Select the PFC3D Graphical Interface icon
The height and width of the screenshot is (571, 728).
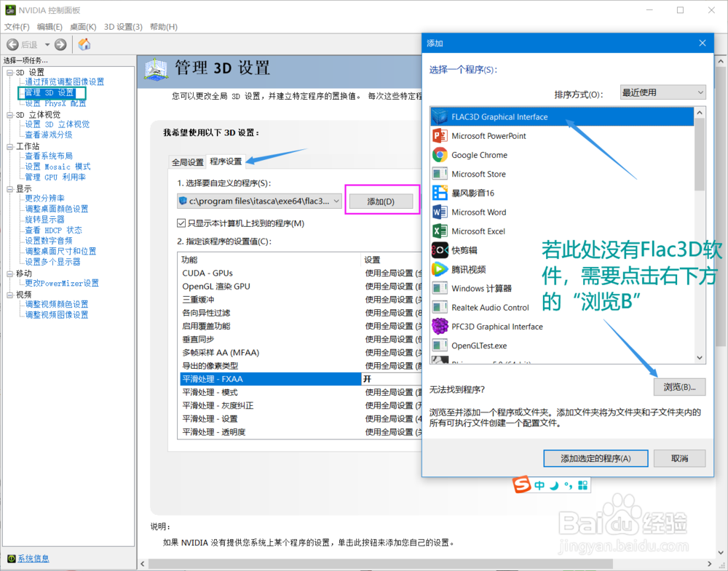440,326
